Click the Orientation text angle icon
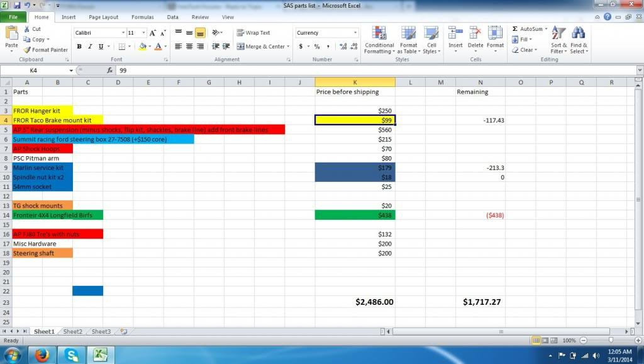The image size is (644, 364). [216, 33]
